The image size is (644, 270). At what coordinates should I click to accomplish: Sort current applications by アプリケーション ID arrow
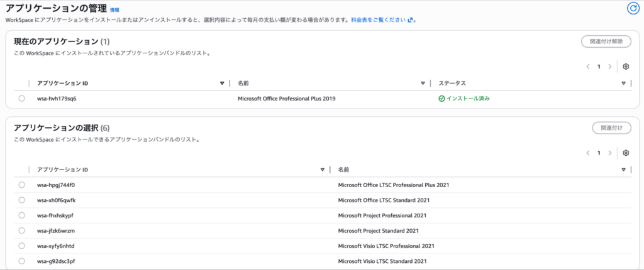(x=222, y=83)
